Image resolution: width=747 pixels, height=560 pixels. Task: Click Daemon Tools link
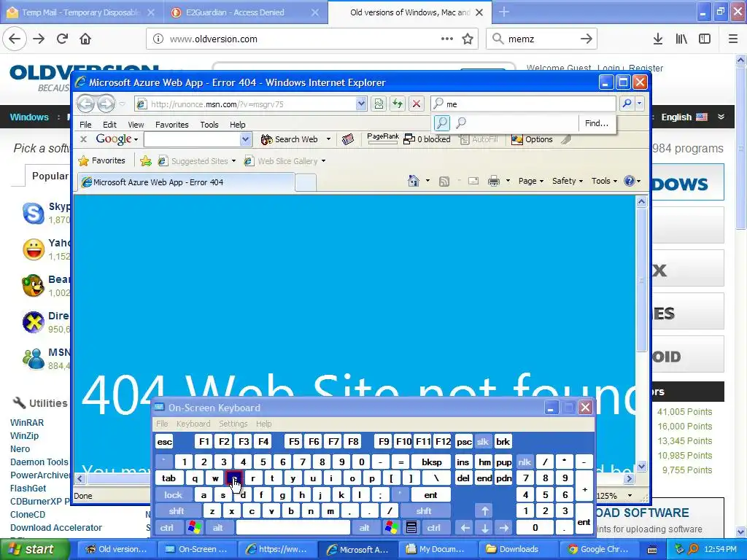39,462
